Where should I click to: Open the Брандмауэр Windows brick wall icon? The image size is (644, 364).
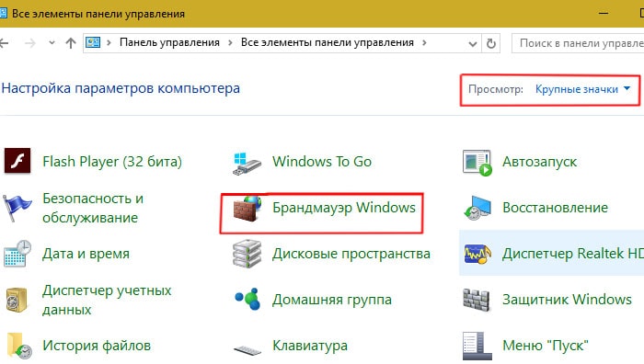coord(247,209)
